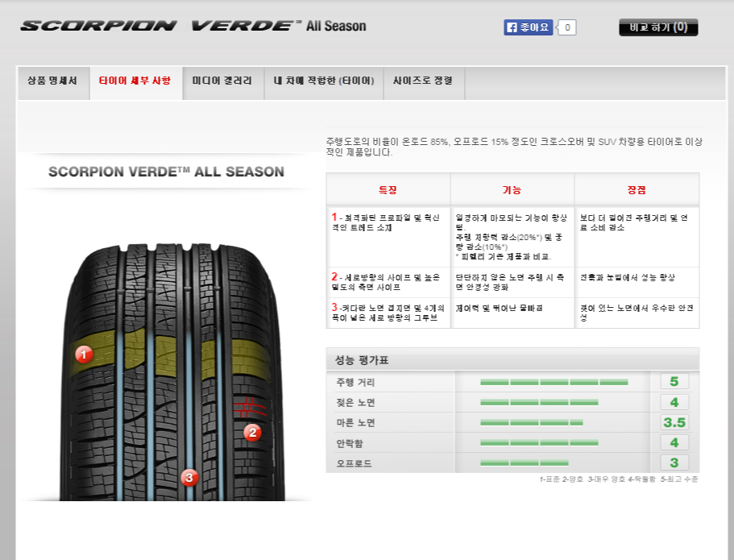Click the rating scale legend text

pos(618,479)
